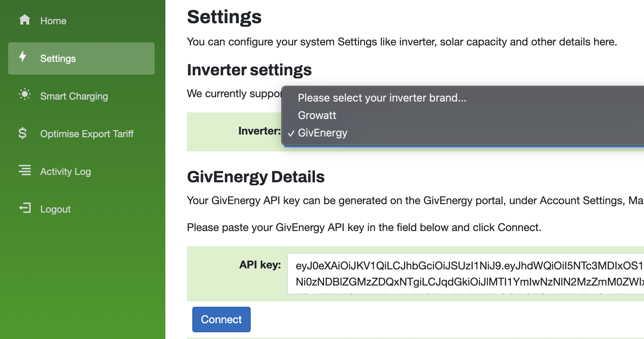Click the 'We currently suppo' text
Image resolution: width=644 pixels, height=339 pixels.
234,93
